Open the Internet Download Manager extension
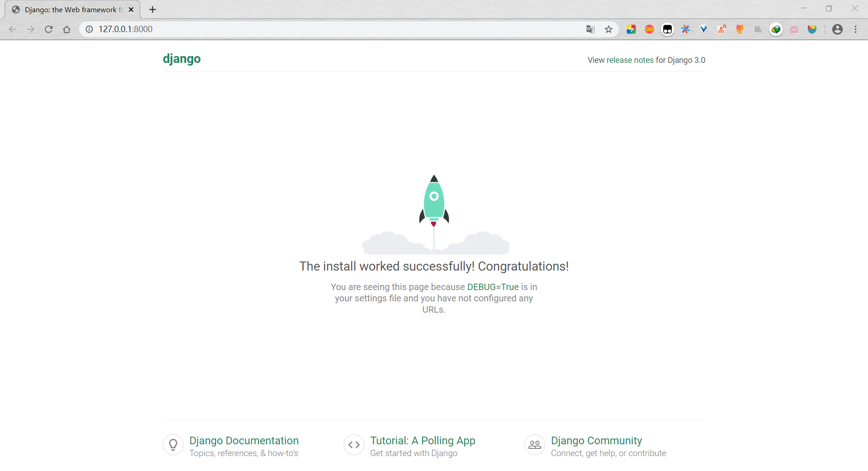868x471 pixels. 776,29
